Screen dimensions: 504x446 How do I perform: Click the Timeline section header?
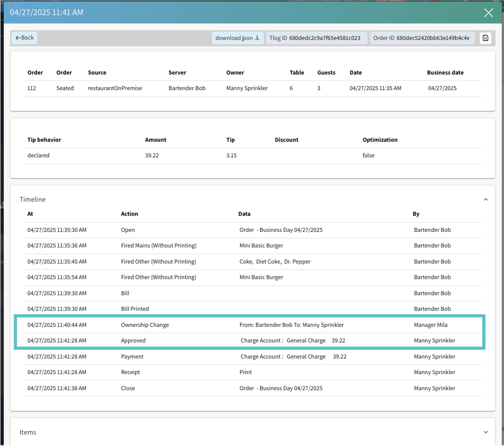[33, 199]
